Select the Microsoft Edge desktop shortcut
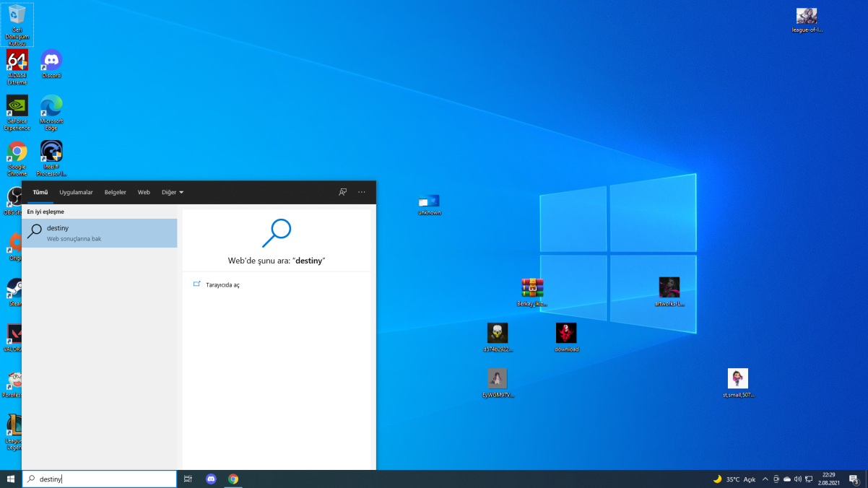This screenshot has height=488, width=868. [x=51, y=113]
